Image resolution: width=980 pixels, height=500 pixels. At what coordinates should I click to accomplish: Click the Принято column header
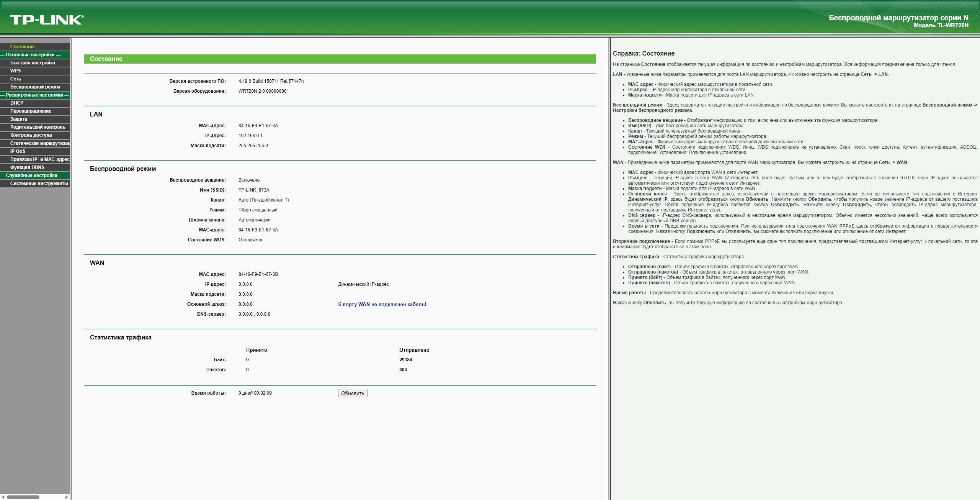point(256,350)
